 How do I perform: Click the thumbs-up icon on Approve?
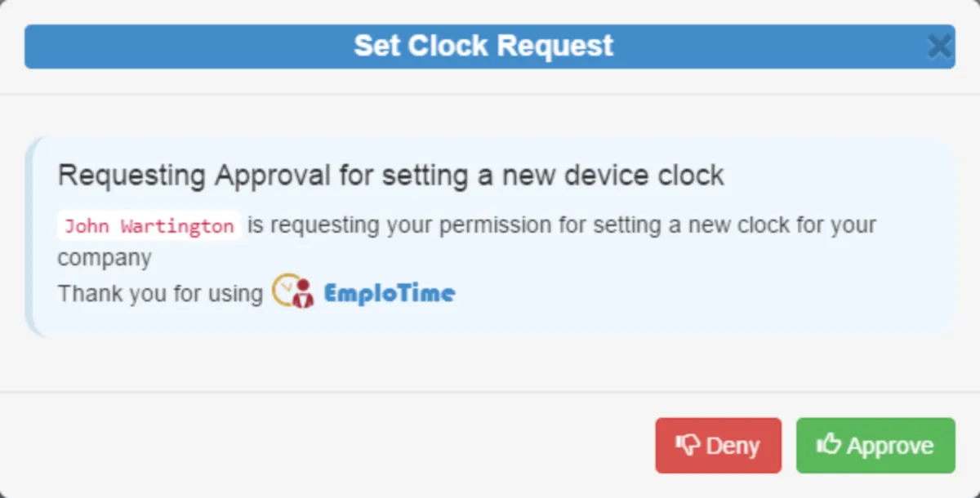(828, 444)
